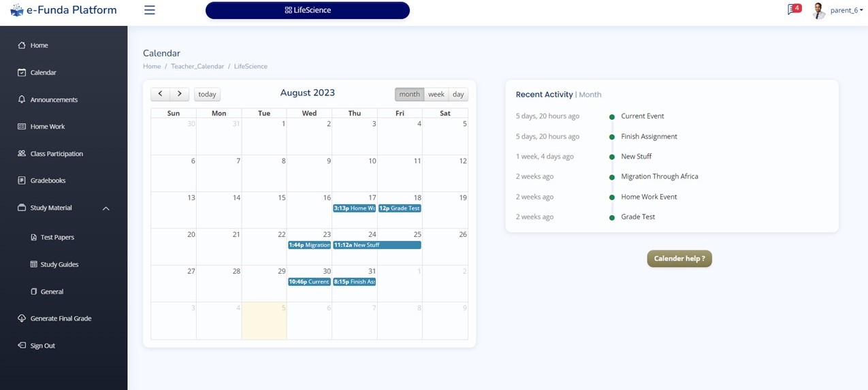Click the Class Participation people icon
This screenshot has height=390, width=868.
(22, 154)
